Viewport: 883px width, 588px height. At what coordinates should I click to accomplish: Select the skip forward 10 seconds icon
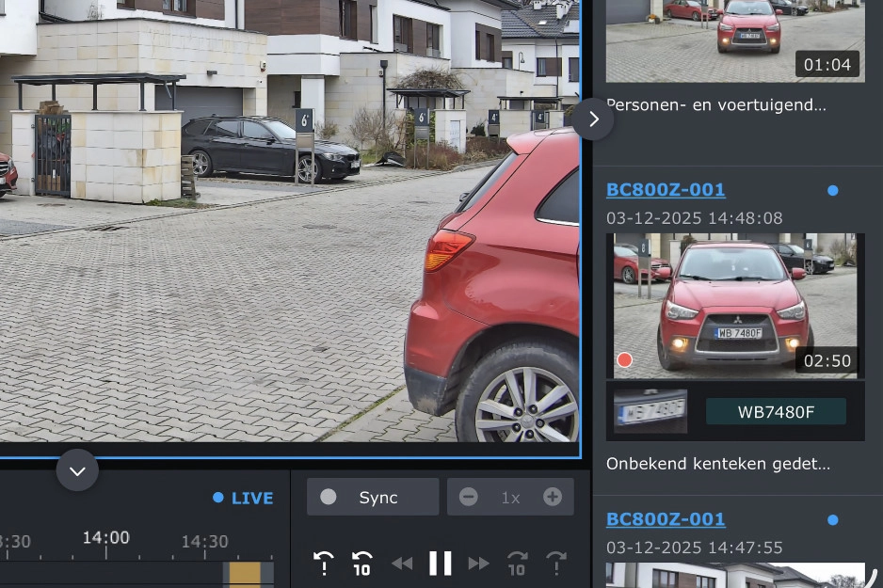click(x=517, y=562)
